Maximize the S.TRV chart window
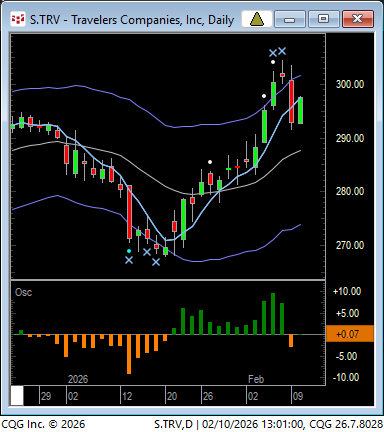Viewport: 384px width, 432px height. pos(323,19)
